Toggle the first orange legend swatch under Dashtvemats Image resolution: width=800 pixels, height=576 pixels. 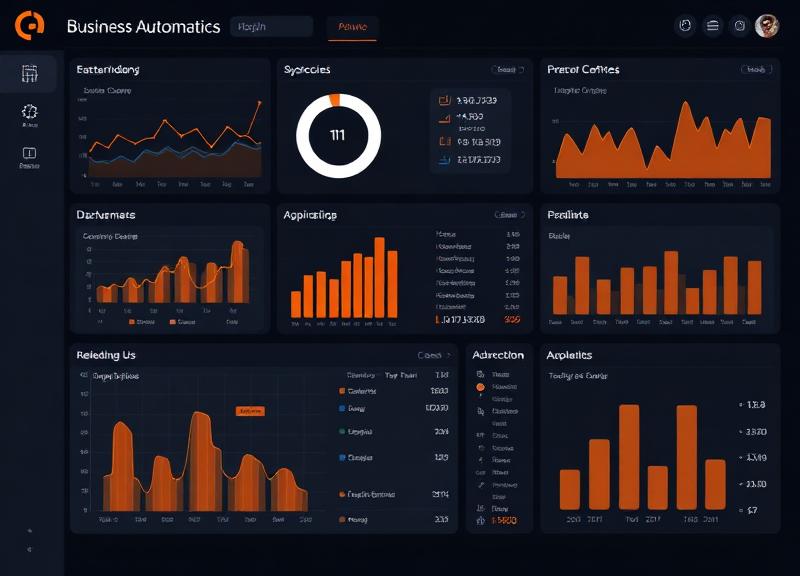pyautogui.click(x=130, y=322)
